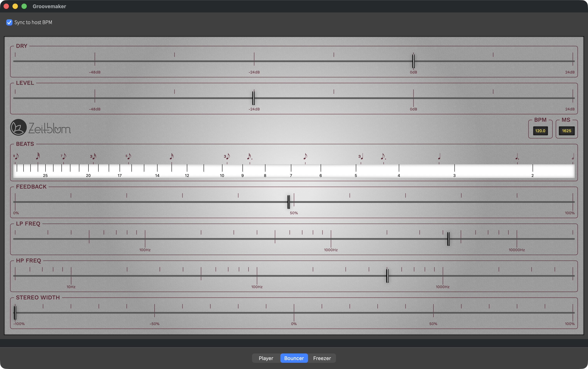Image resolution: width=588 pixels, height=369 pixels.
Task: Click the 0% label on the FEEDBACK slider
Action: pos(16,213)
